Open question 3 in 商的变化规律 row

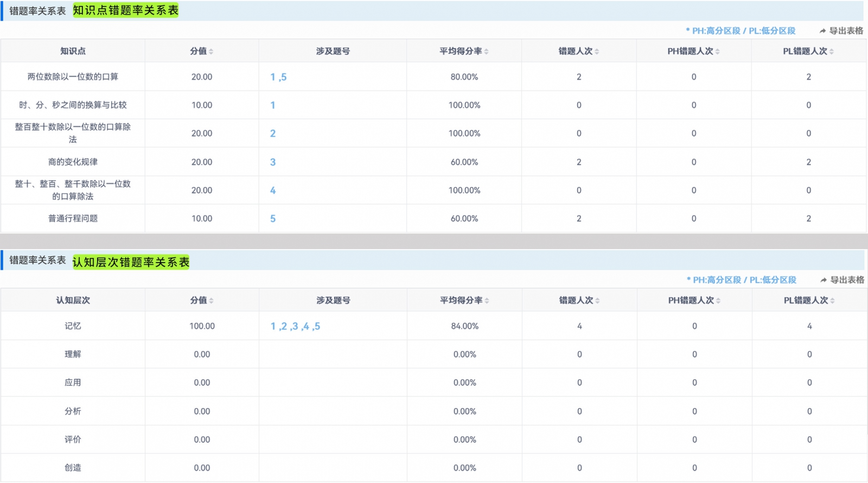pos(273,162)
